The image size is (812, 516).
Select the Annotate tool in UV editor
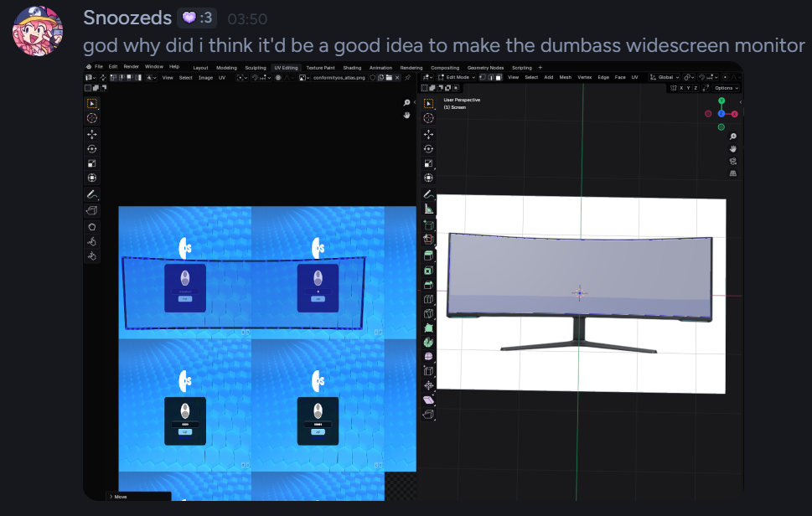[x=92, y=194]
